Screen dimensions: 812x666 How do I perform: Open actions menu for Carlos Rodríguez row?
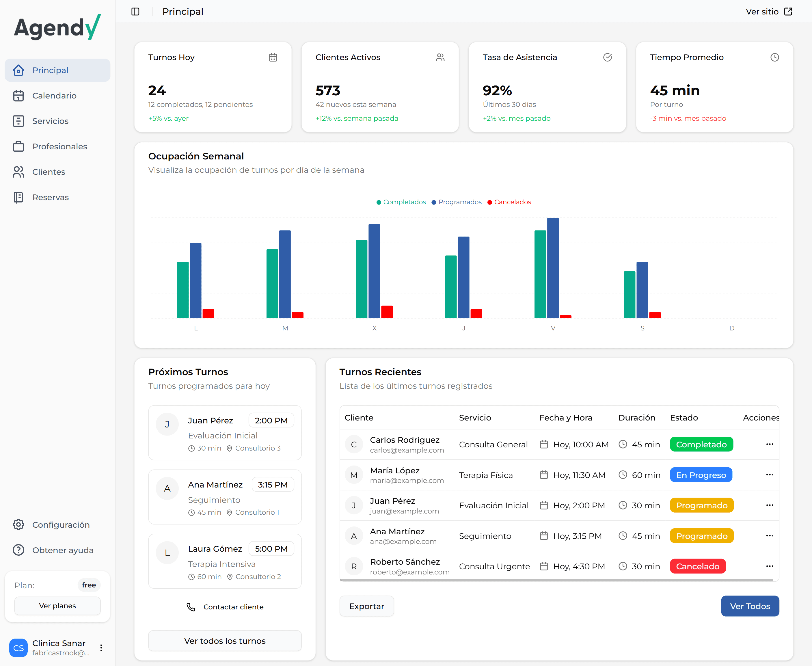pos(770,444)
